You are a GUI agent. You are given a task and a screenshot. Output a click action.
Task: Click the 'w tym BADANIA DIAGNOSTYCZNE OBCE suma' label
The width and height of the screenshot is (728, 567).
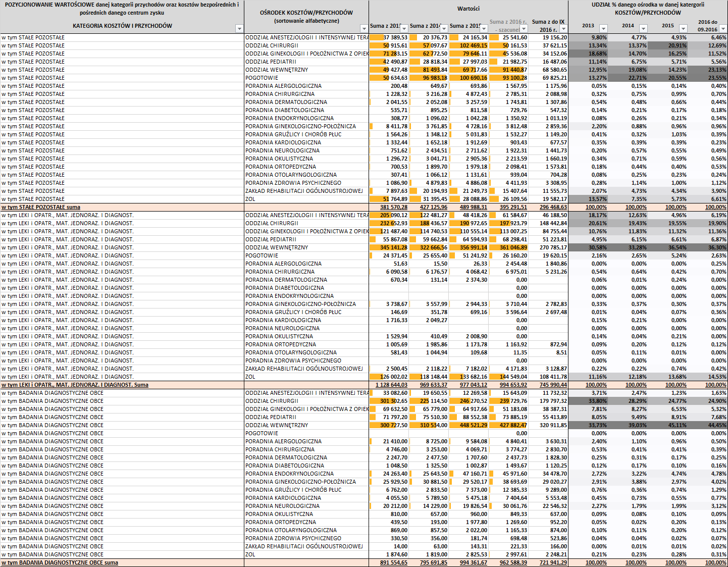[60, 562]
